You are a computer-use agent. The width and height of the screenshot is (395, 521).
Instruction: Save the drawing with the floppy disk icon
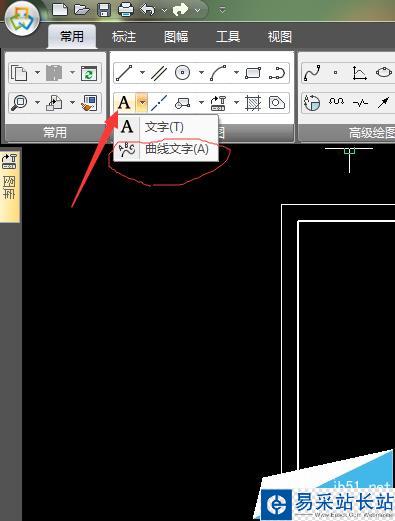(104, 10)
